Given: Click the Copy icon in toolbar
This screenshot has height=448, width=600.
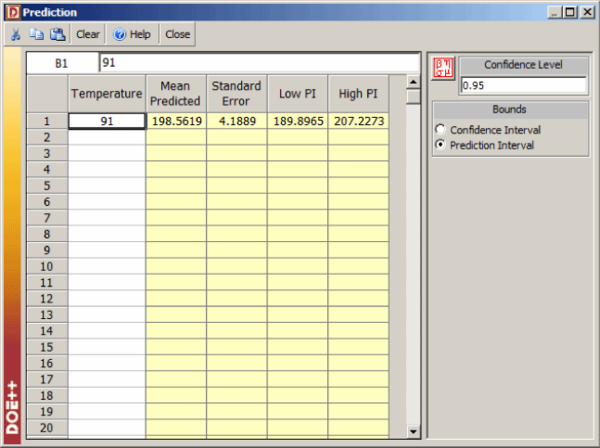Looking at the screenshot, I should 35,34.
